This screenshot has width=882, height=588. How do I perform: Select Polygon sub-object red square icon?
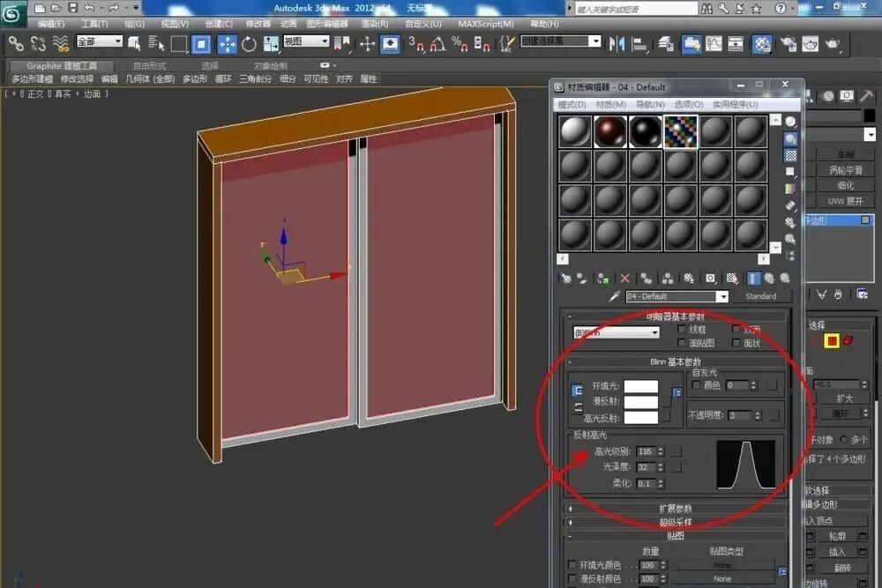[832, 340]
